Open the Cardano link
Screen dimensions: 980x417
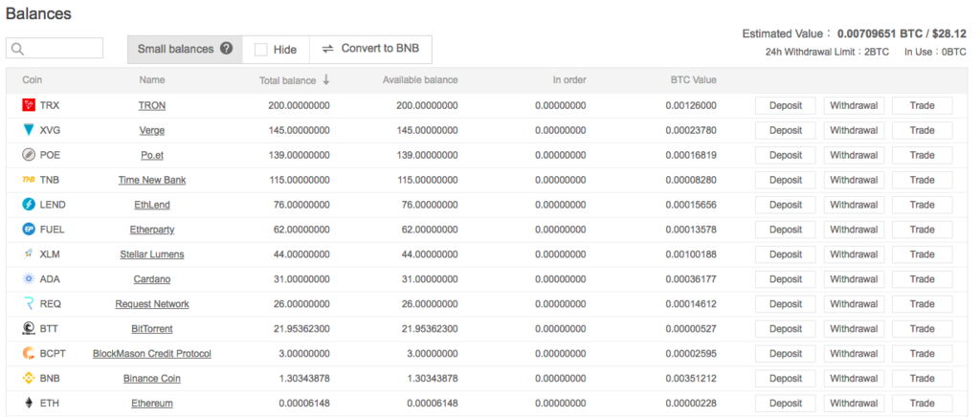[x=152, y=279]
